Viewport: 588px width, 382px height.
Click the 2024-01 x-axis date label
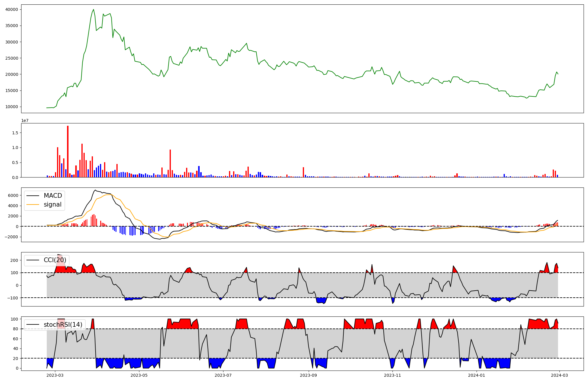click(477, 375)
